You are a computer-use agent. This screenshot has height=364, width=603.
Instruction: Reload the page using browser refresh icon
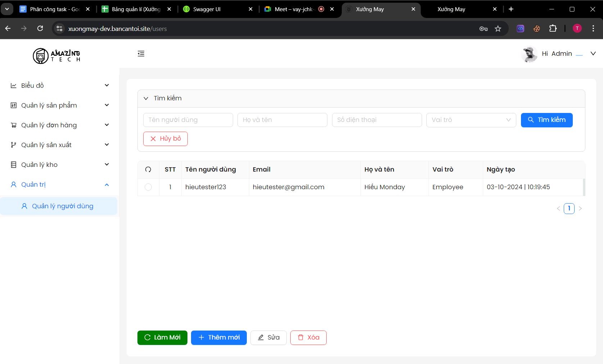pyautogui.click(x=40, y=28)
